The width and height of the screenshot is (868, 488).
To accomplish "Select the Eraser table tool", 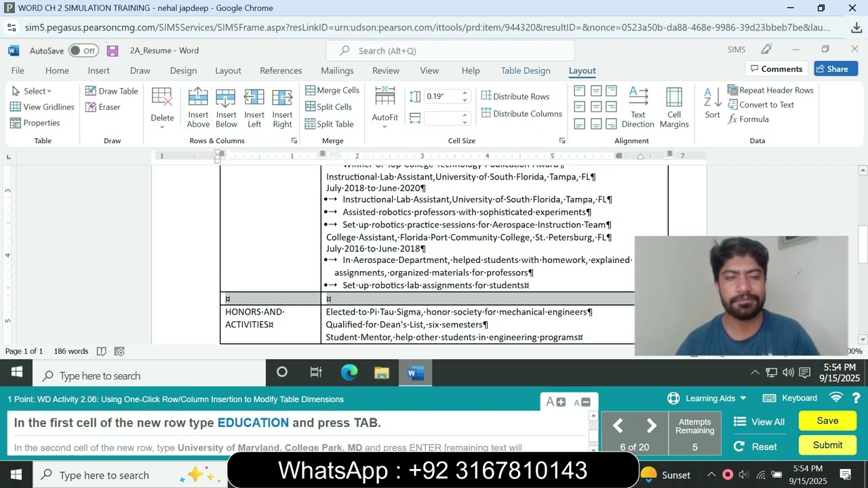I will pos(103,107).
